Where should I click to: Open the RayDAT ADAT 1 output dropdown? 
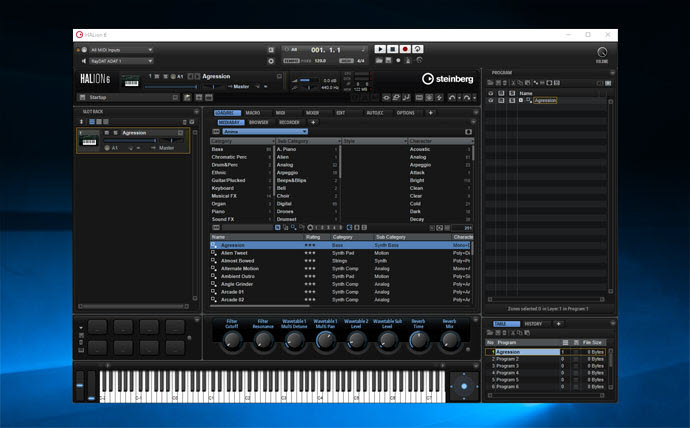pyautogui.click(x=120, y=59)
